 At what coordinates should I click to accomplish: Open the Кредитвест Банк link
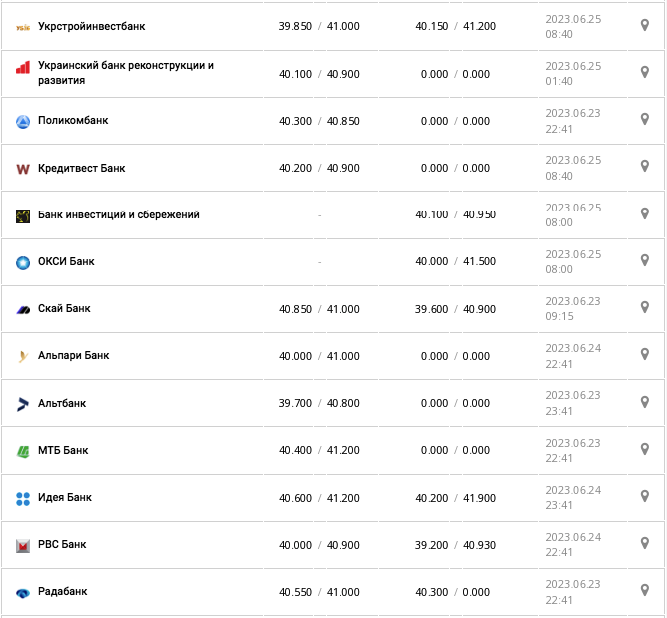[x=81, y=168]
